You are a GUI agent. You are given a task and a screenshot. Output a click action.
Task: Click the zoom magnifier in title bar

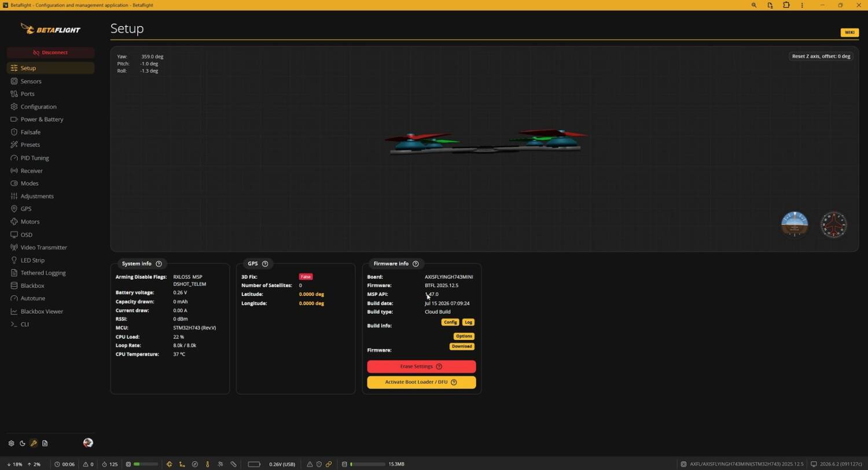coord(754,5)
